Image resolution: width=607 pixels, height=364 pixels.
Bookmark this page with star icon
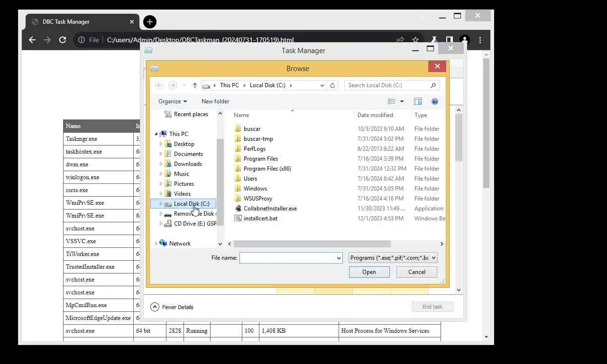click(415, 40)
